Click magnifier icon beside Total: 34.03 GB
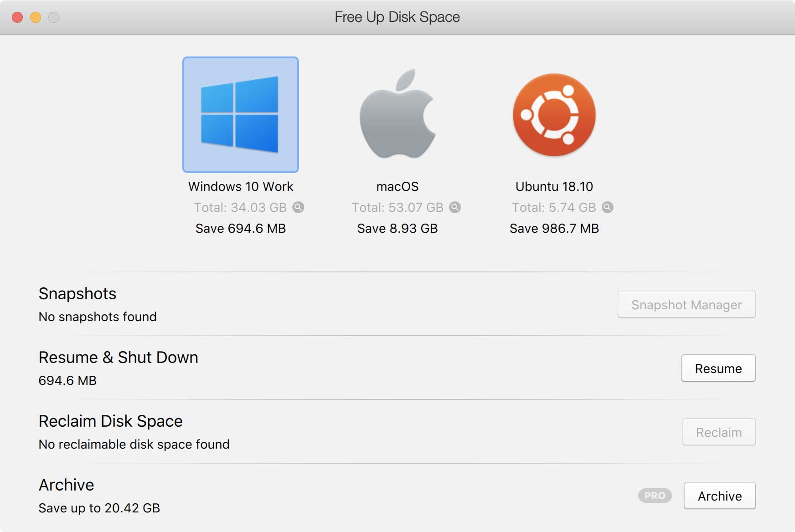This screenshot has height=532, width=795. coord(298,208)
